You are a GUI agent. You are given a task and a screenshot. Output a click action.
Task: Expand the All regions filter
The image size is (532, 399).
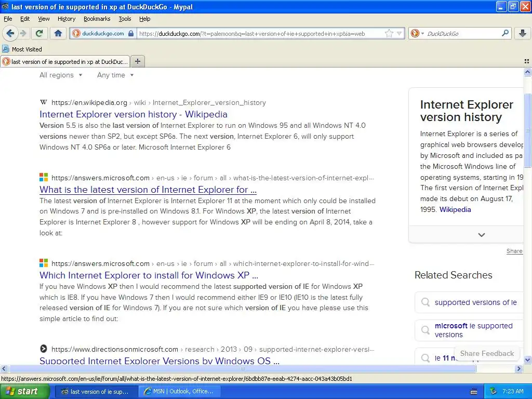pos(61,75)
